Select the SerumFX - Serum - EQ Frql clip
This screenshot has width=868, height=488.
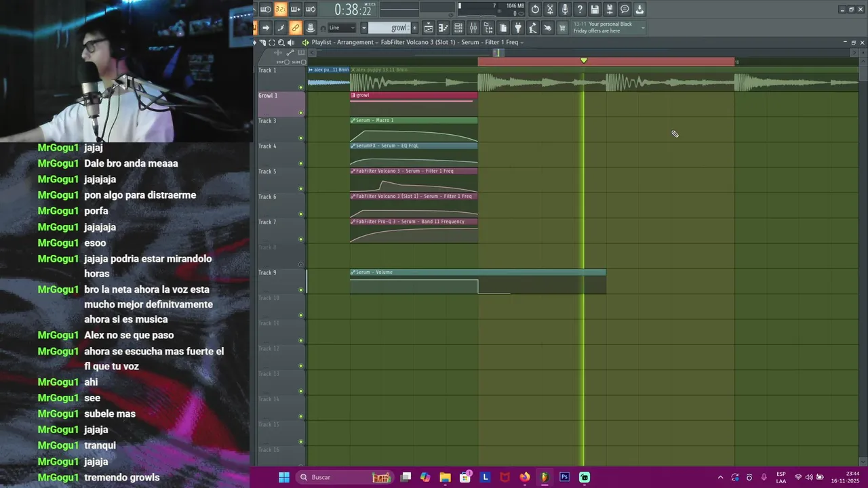(414, 155)
